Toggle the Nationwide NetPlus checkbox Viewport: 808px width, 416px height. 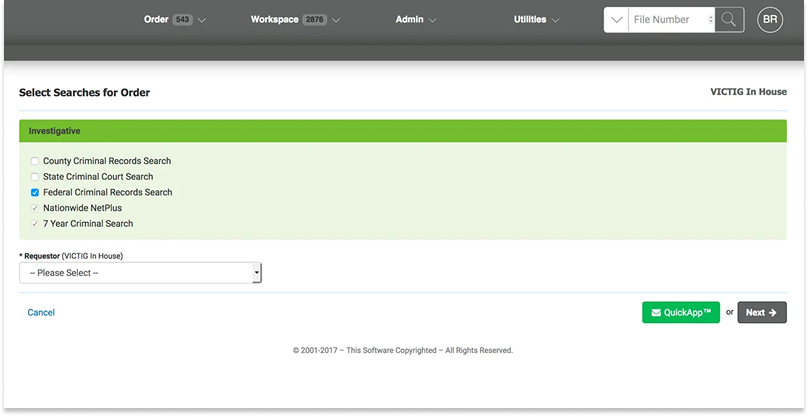(35, 208)
